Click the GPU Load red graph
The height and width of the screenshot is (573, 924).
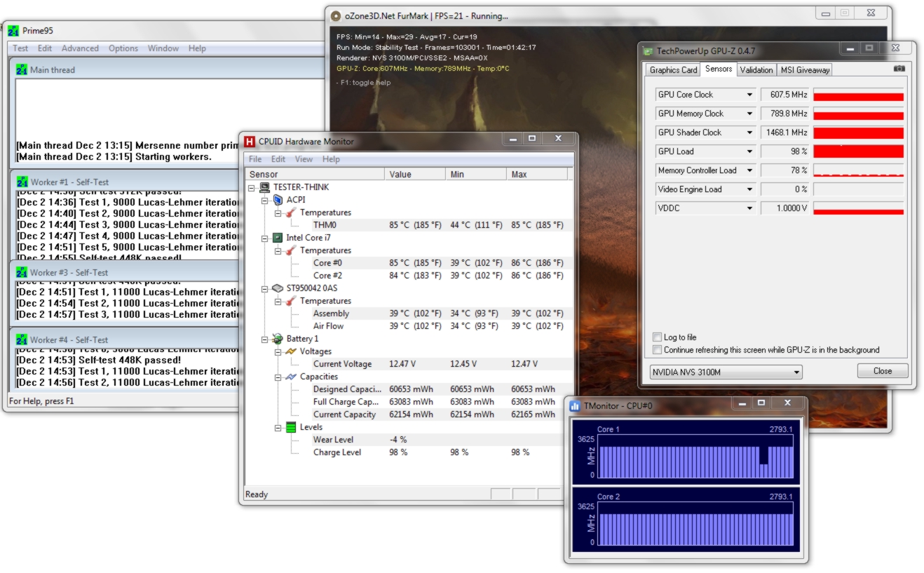(859, 151)
